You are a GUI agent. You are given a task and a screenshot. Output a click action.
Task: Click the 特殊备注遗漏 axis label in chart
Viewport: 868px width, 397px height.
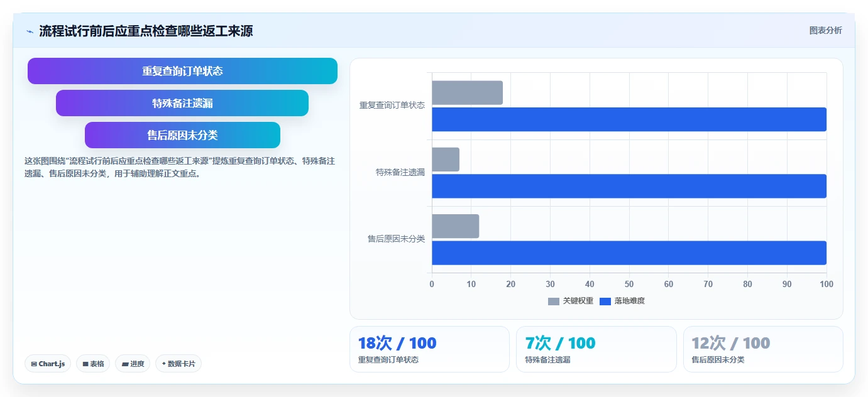pos(400,172)
